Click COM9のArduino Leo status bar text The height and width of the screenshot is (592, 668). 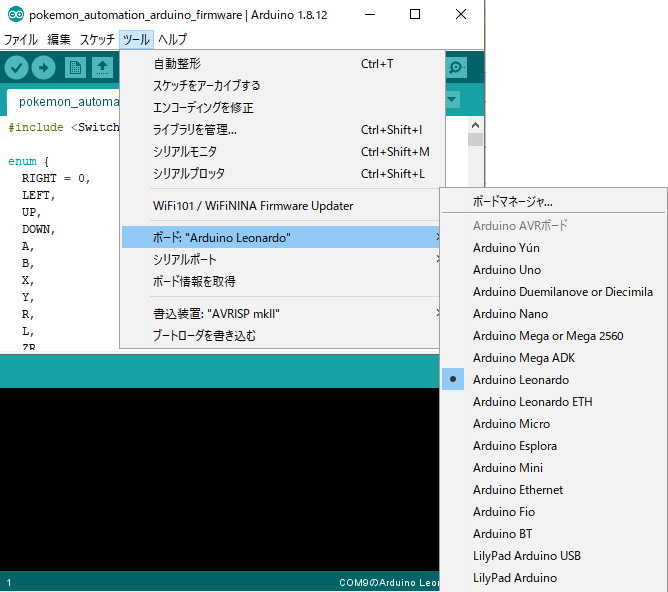(x=389, y=583)
